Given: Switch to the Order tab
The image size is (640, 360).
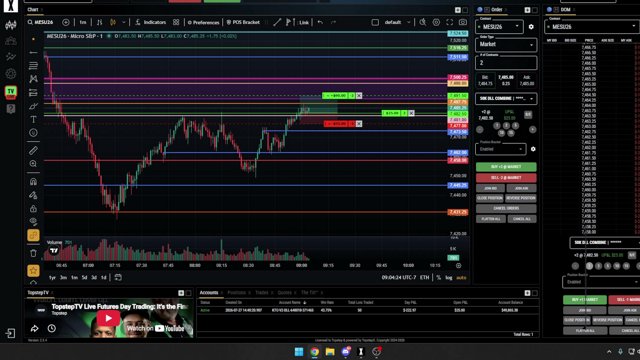Looking at the screenshot, I should [x=497, y=9].
